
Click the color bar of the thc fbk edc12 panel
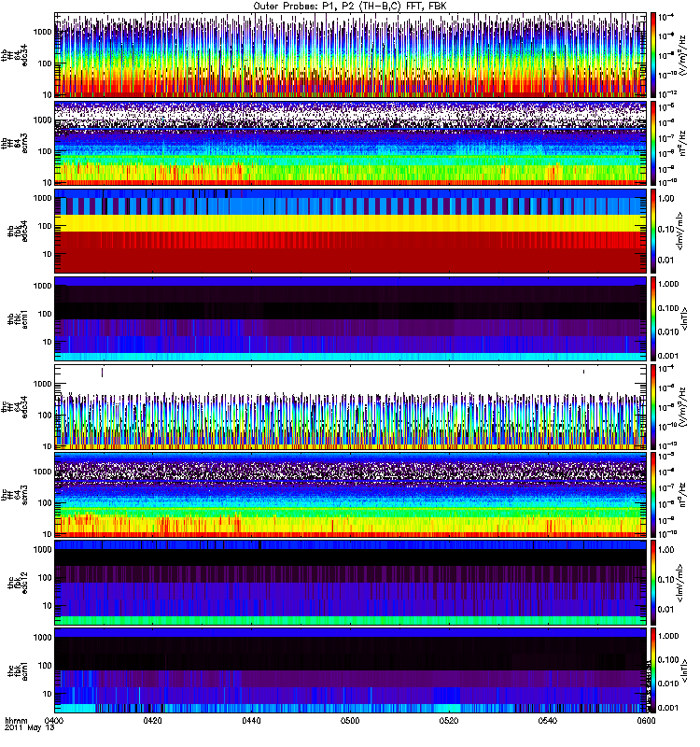point(653,582)
